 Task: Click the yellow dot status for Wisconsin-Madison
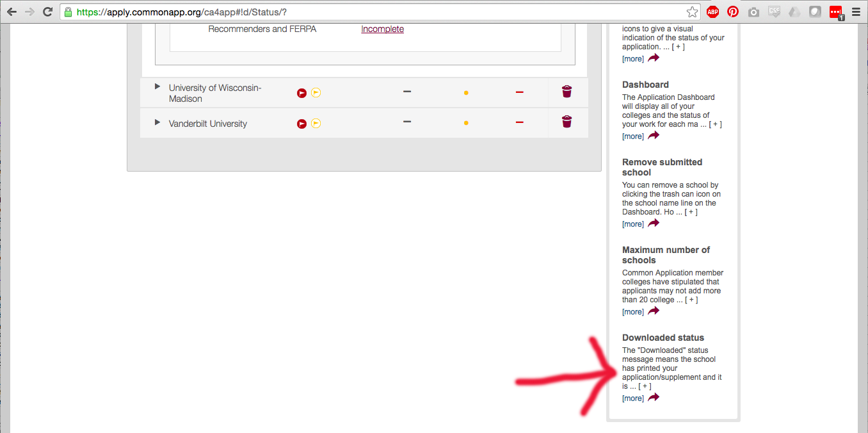[x=466, y=93]
